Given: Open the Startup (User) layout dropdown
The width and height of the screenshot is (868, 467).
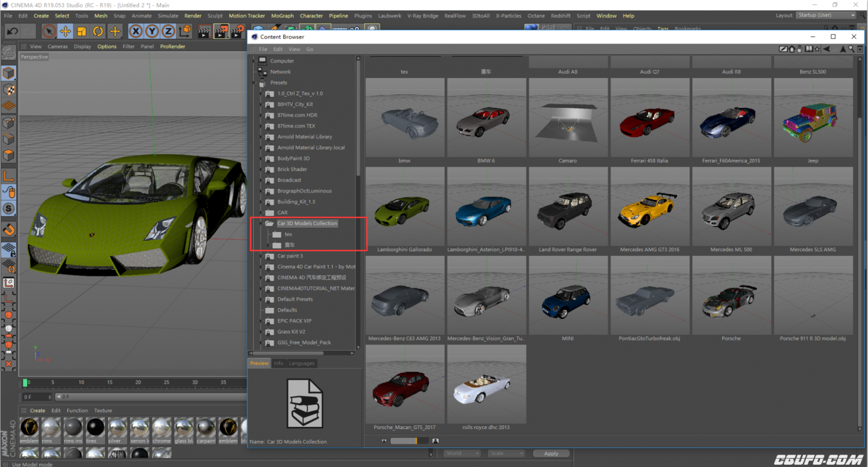Looking at the screenshot, I should coord(826,15).
